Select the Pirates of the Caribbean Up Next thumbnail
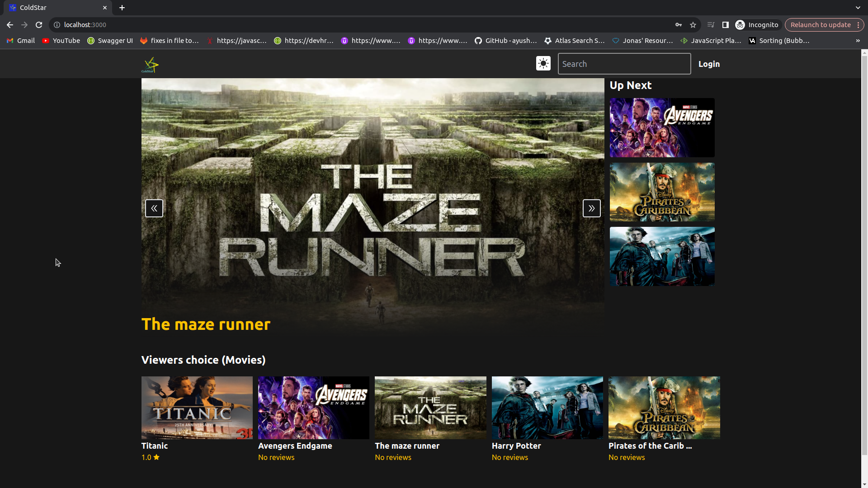Screen dimensions: 868x488 (662, 192)
